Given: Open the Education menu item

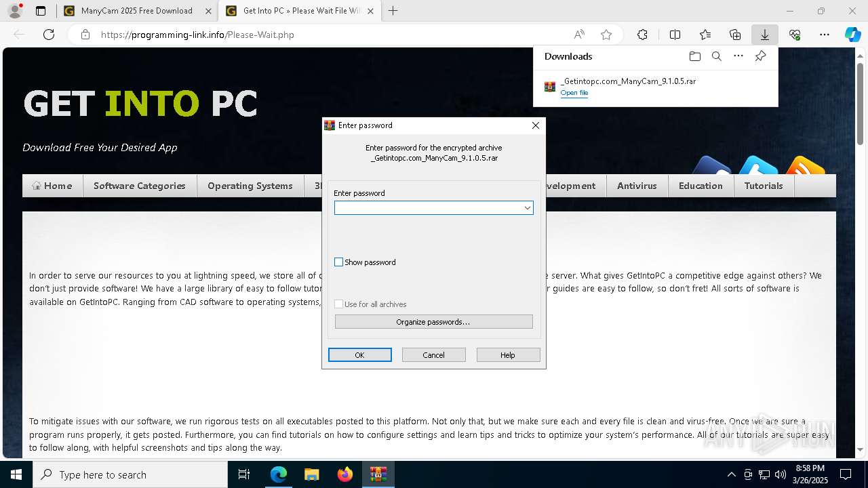Looking at the screenshot, I should (x=701, y=186).
